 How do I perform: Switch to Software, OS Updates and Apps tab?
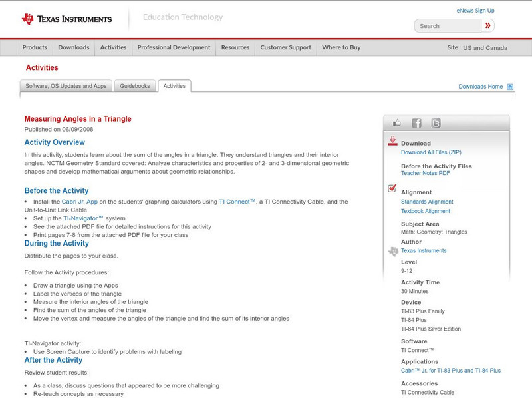coord(66,86)
